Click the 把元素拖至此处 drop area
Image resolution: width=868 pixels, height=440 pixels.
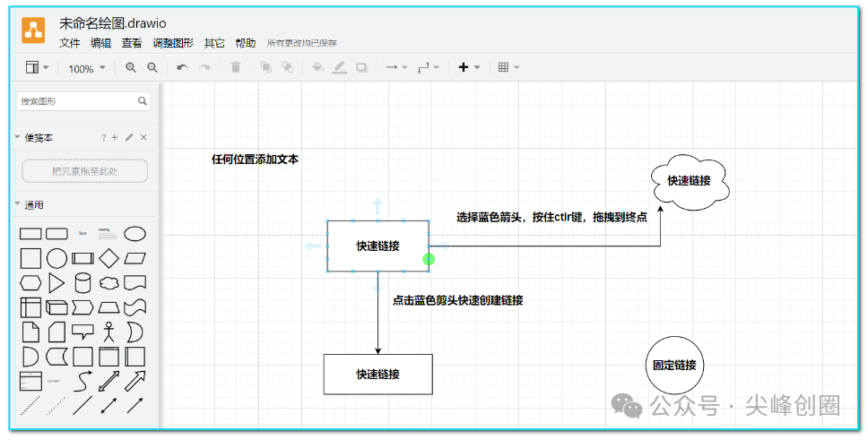tap(84, 171)
